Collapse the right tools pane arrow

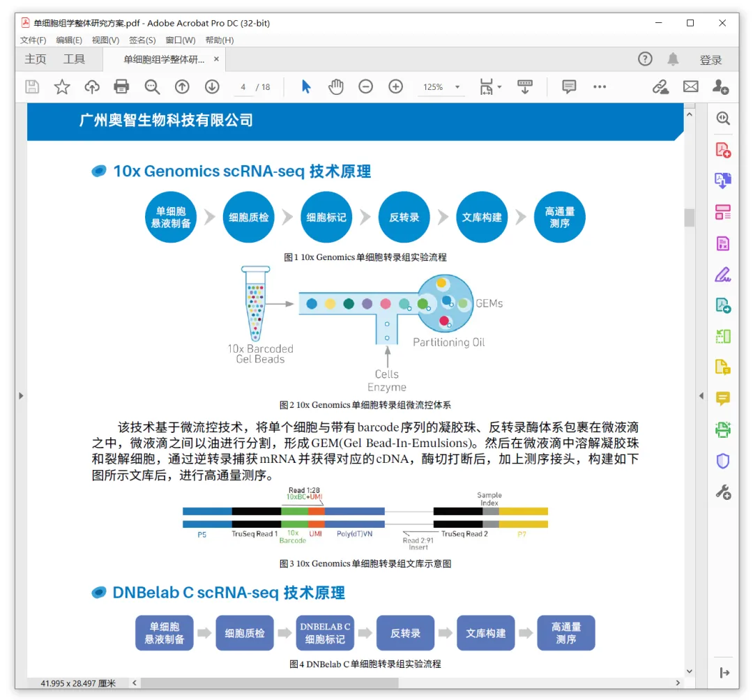[724, 673]
